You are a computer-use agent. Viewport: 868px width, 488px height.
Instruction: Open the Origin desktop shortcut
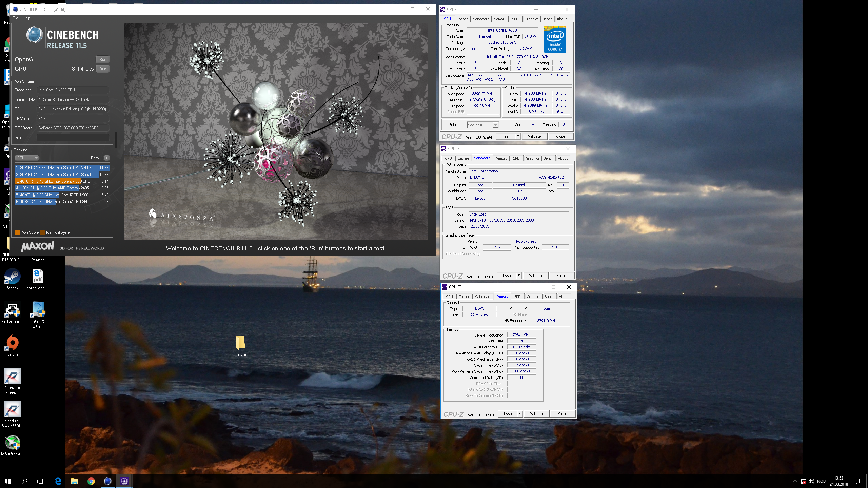(12, 346)
